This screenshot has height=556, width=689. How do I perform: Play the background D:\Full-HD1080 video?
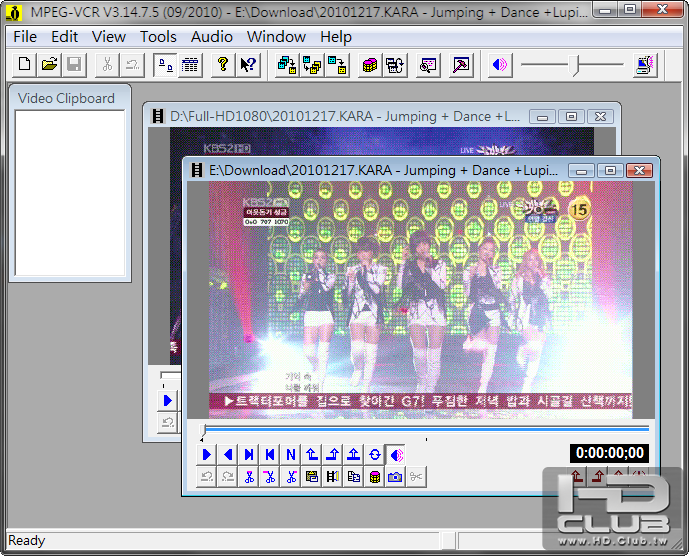167,400
